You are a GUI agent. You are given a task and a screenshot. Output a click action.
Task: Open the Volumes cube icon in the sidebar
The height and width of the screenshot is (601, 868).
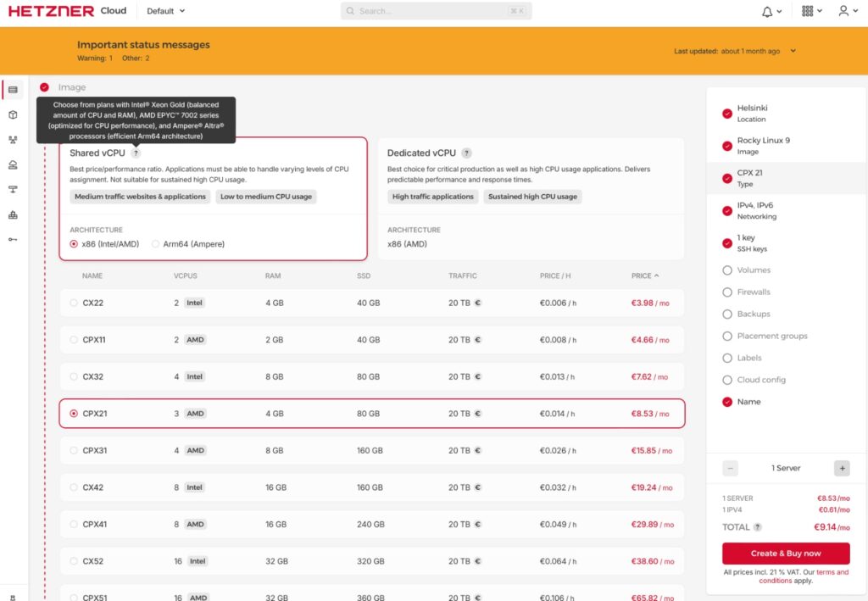[14, 115]
